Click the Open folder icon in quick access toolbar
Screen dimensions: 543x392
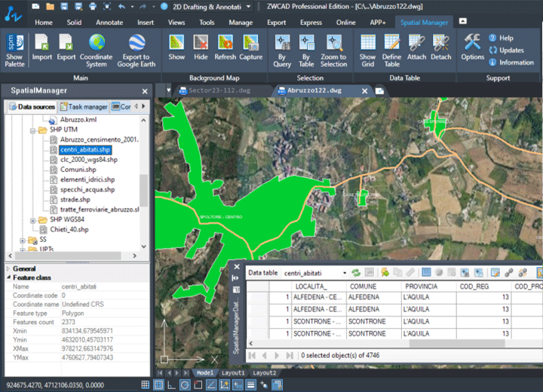pos(50,6)
